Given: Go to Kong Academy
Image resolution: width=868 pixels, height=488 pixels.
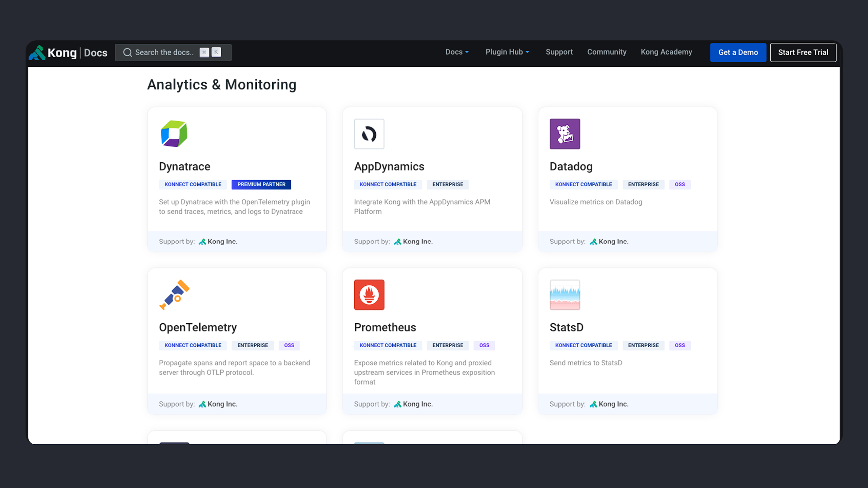Looking at the screenshot, I should coord(666,52).
